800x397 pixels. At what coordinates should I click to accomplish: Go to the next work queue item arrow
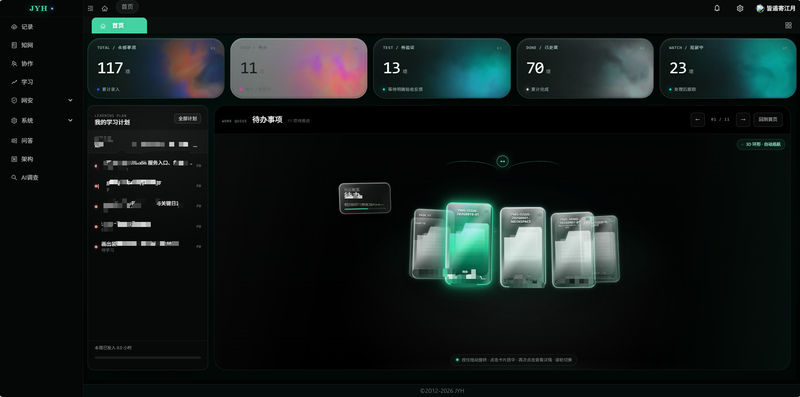743,119
